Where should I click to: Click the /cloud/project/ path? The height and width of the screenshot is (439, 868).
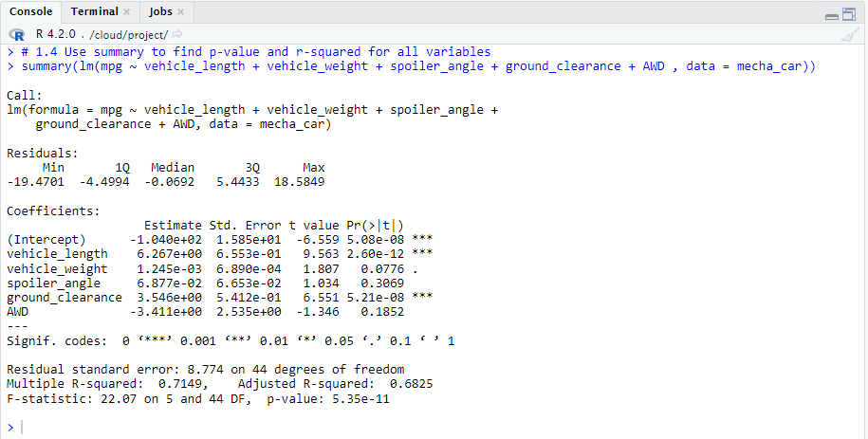click(x=128, y=35)
